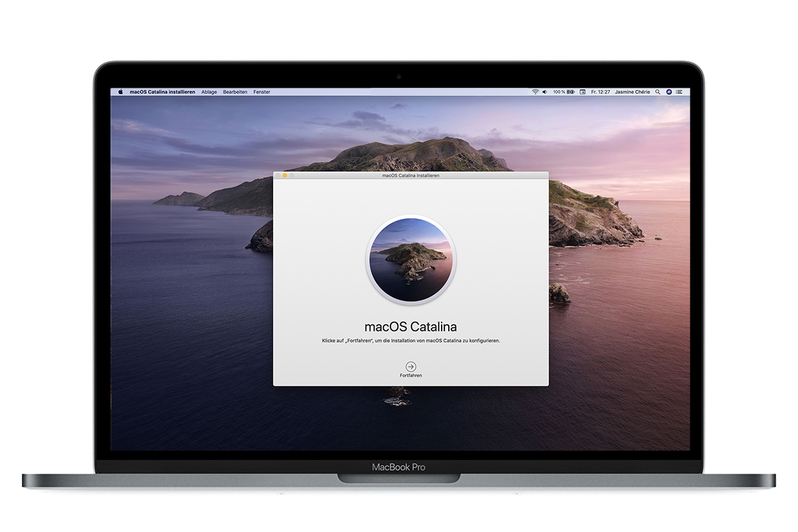This screenshot has width=798, height=532.
Task: Click the Wi-Fi status icon
Action: coord(535,92)
